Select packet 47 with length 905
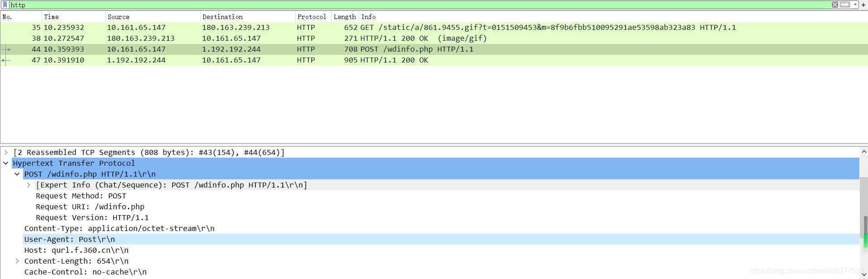868x279 pixels. point(434,60)
